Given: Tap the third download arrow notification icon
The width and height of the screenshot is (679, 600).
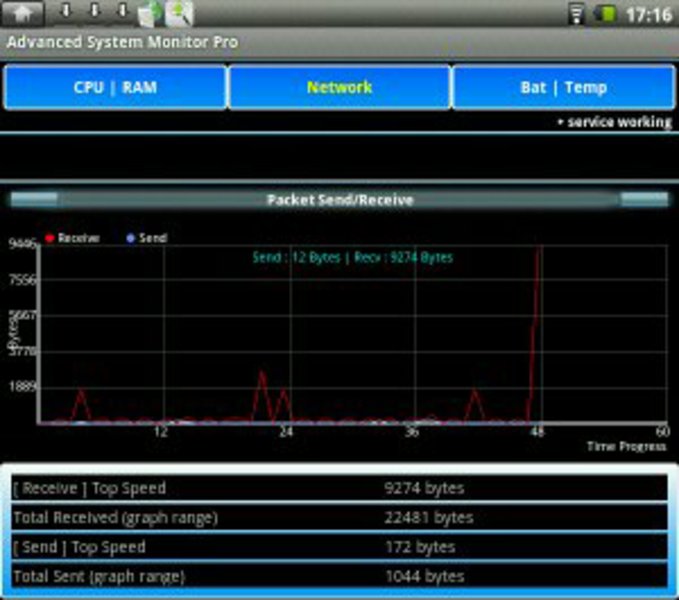Looking at the screenshot, I should tap(122, 13).
